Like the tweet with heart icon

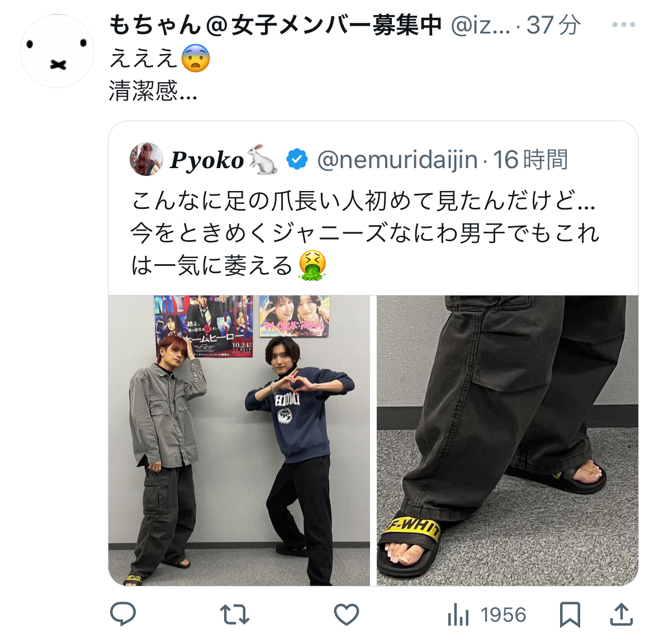point(347,614)
